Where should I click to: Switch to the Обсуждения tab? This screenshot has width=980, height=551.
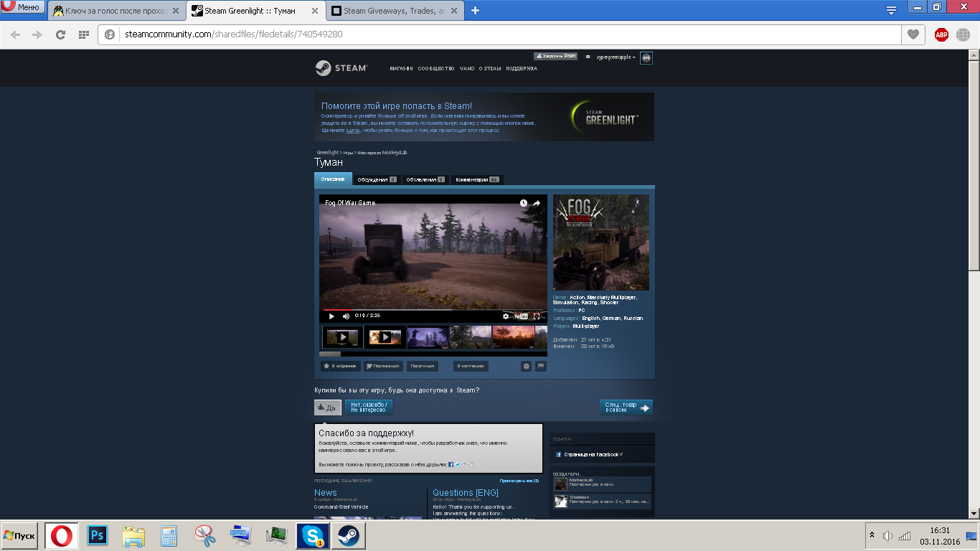click(x=377, y=179)
